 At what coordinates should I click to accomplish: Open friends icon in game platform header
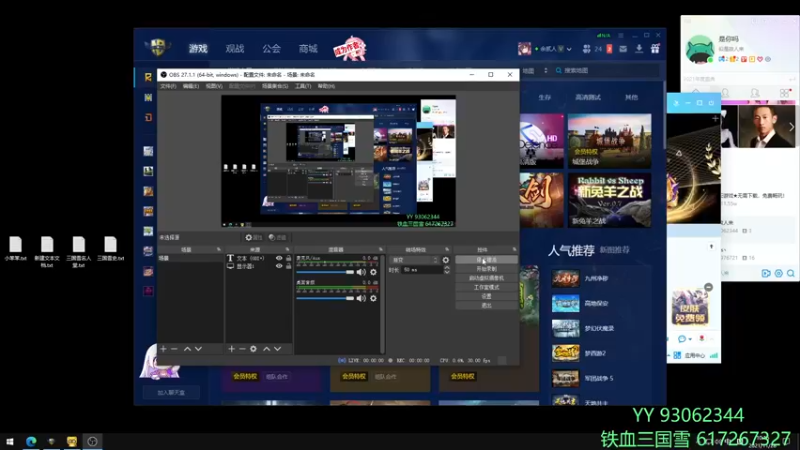click(587, 49)
